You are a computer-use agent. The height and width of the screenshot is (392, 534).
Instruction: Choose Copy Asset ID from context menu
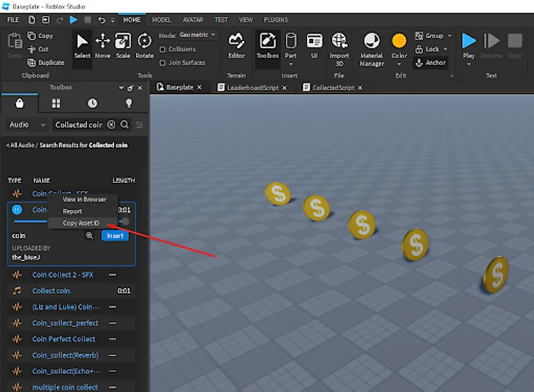pos(80,223)
